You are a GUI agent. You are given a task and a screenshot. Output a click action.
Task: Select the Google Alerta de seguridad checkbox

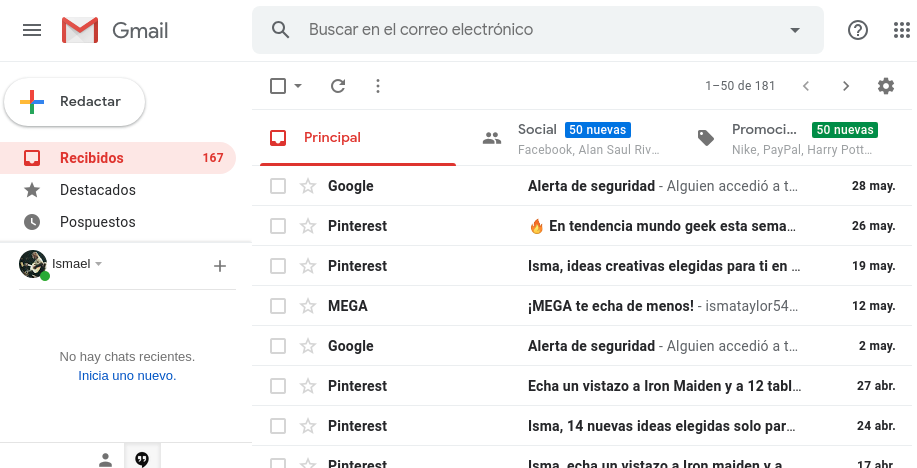tap(278, 186)
